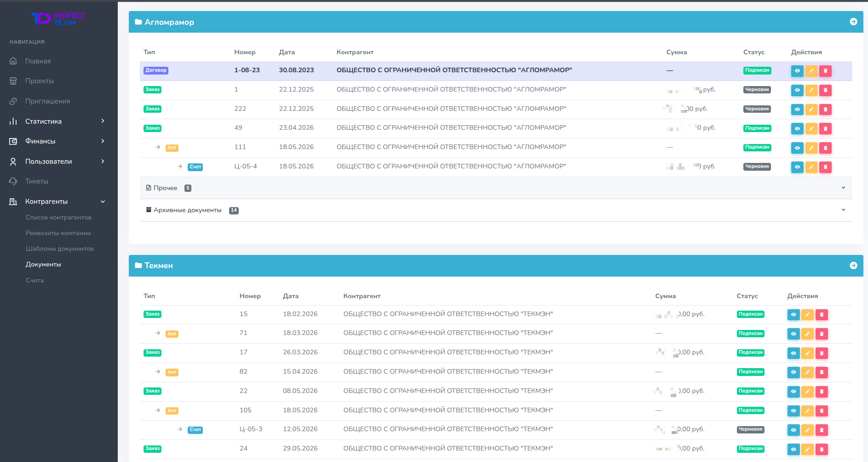Delete invoice Ц-05-4 with the trash icon
Viewport: 868px width, 462px height.
[825, 167]
